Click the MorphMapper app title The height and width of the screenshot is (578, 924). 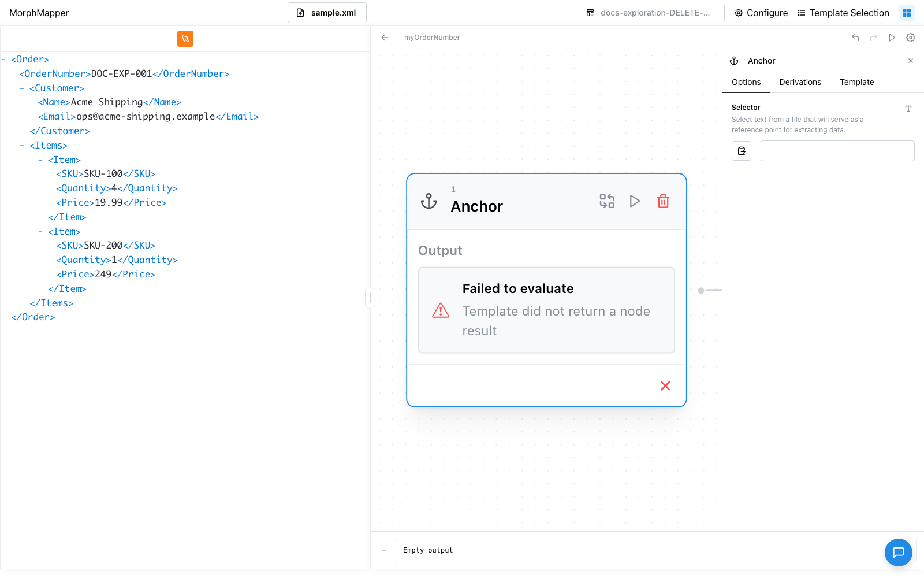pos(39,13)
